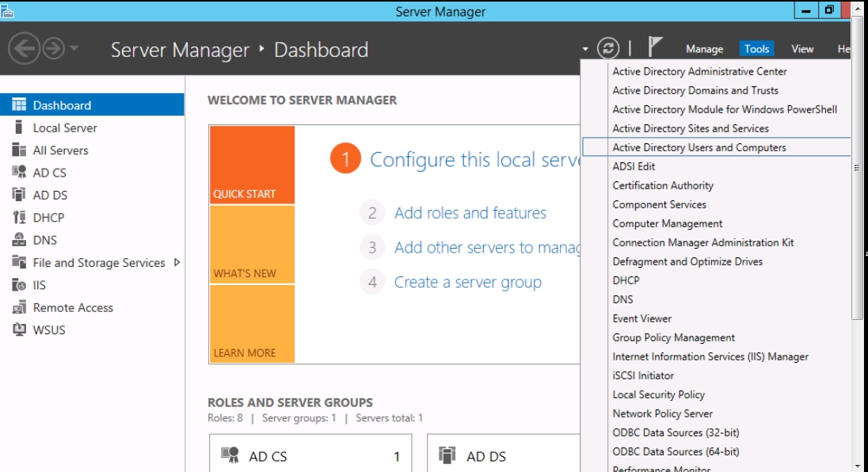Click the DHCP sidebar icon
868x472 pixels.
pyautogui.click(x=19, y=217)
